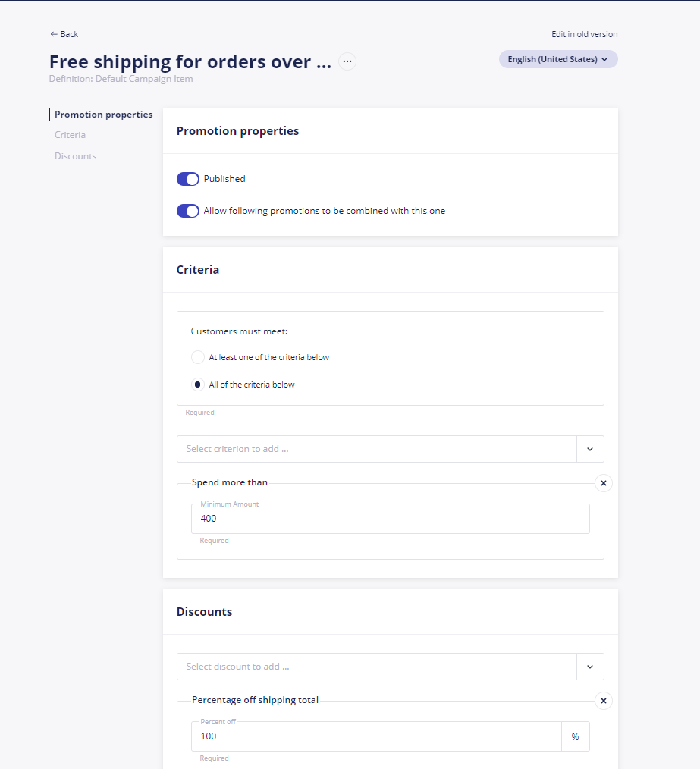This screenshot has width=700, height=769.
Task: Click the Back arrow link
Action: click(64, 34)
